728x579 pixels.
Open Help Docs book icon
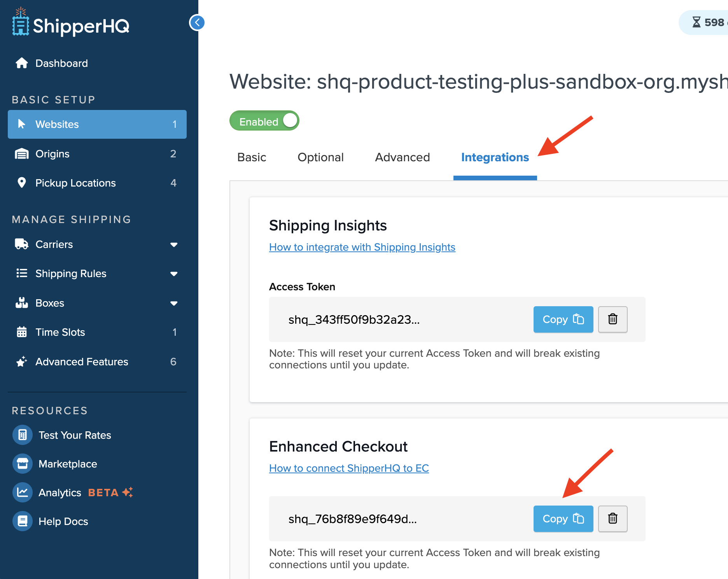(x=23, y=521)
